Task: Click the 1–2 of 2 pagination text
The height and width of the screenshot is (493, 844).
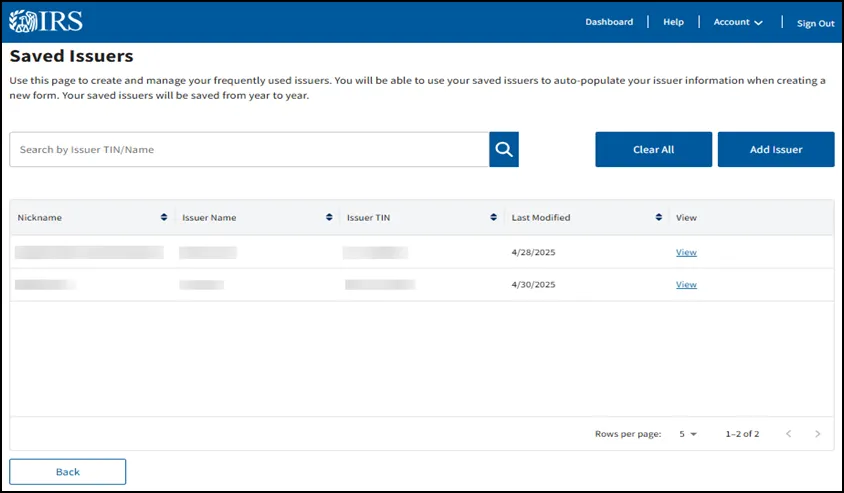Action: (x=742, y=434)
